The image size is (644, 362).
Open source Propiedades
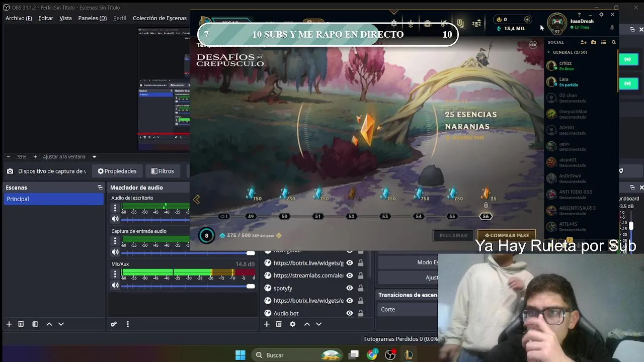click(x=117, y=171)
